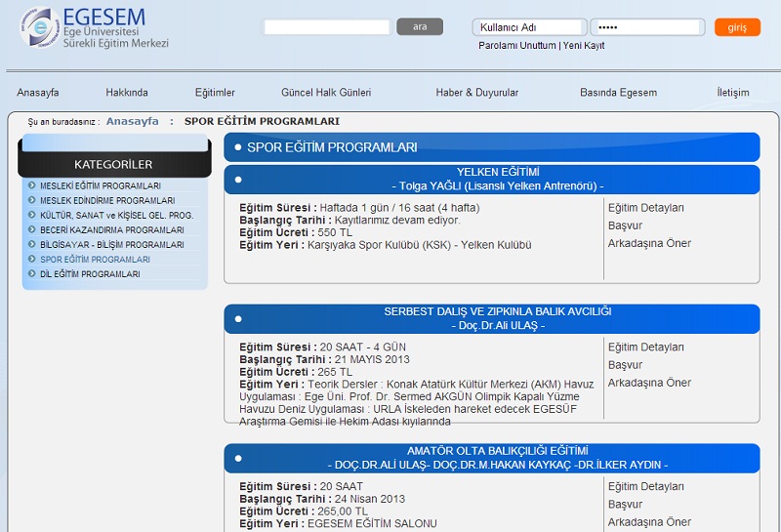Click arrow icon beside BECERİ KAZANDIRMA PROGRAMLARI
Image resolution: width=781 pixels, height=532 pixels.
[32, 229]
